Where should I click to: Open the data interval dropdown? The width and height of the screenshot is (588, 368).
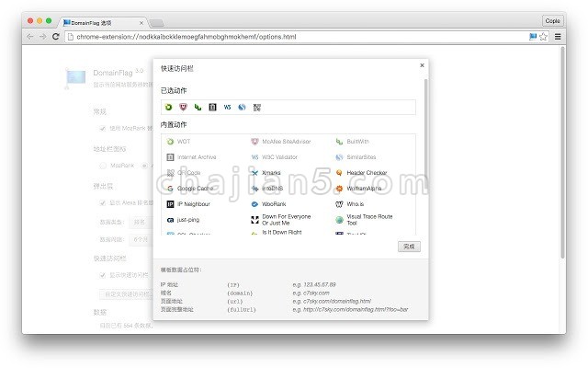139,237
